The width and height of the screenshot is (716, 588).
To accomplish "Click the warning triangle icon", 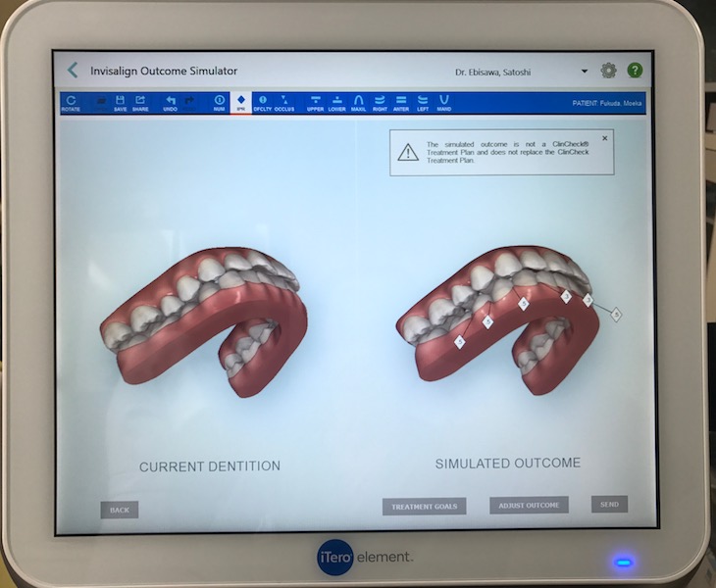I will 408,152.
